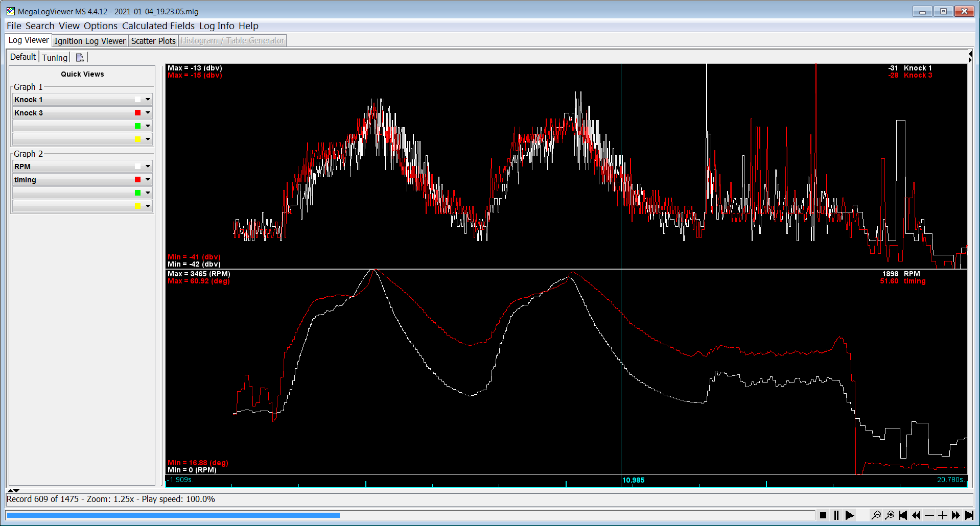Switch to the Log Viewer tab
The image size is (980, 526).
click(x=29, y=40)
